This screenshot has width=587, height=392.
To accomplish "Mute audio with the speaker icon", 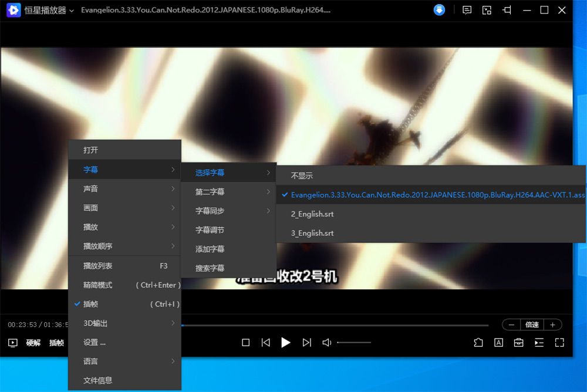I will (x=327, y=343).
